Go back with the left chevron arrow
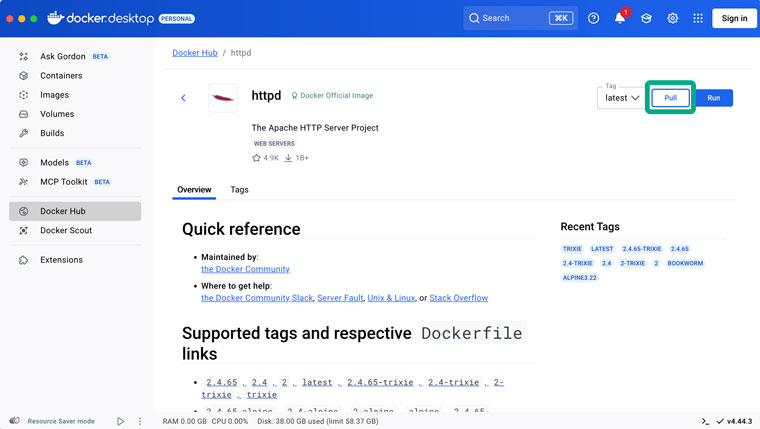 183,98
